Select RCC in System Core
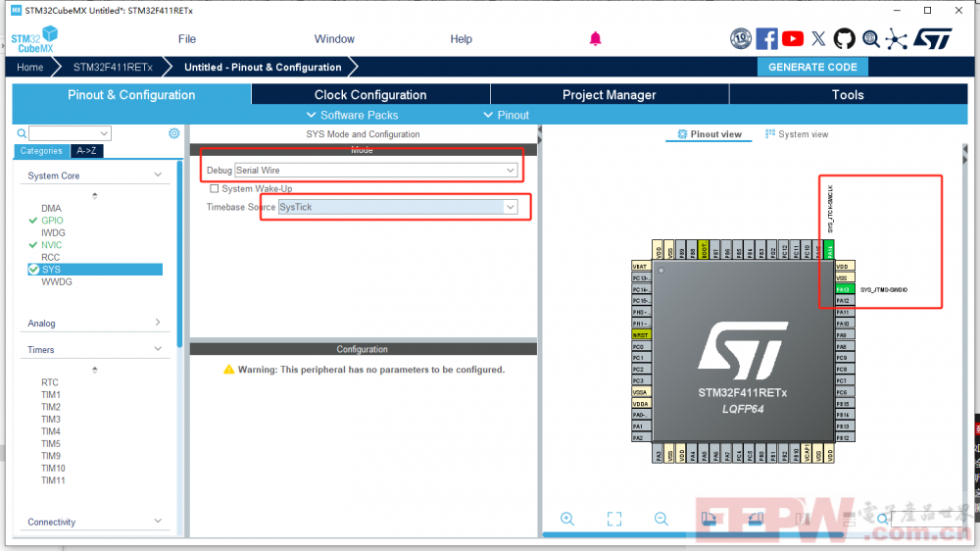This screenshot has width=980, height=551. point(51,257)
